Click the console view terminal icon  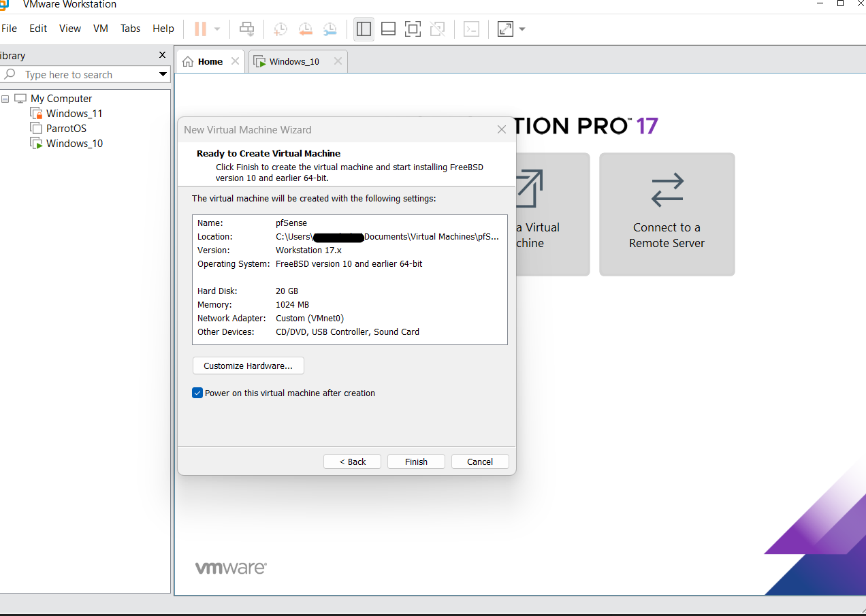coord(472,29)
